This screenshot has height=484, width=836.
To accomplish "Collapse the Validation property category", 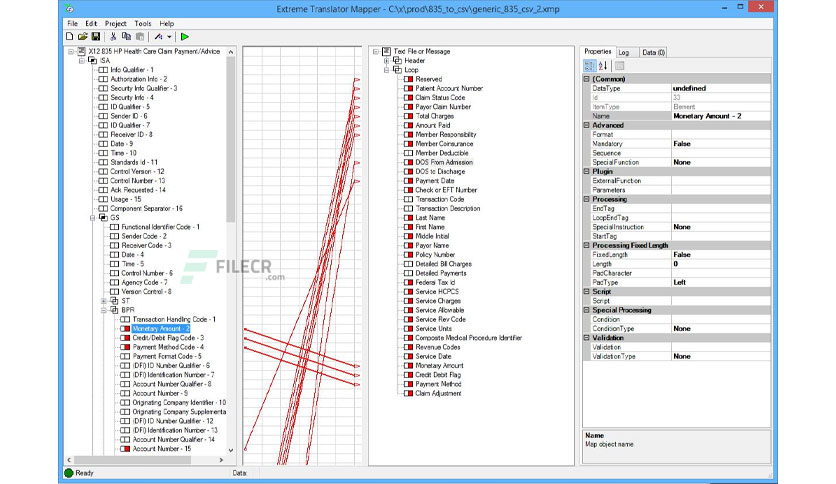I will pyautogui.click(x=586, y=338).
